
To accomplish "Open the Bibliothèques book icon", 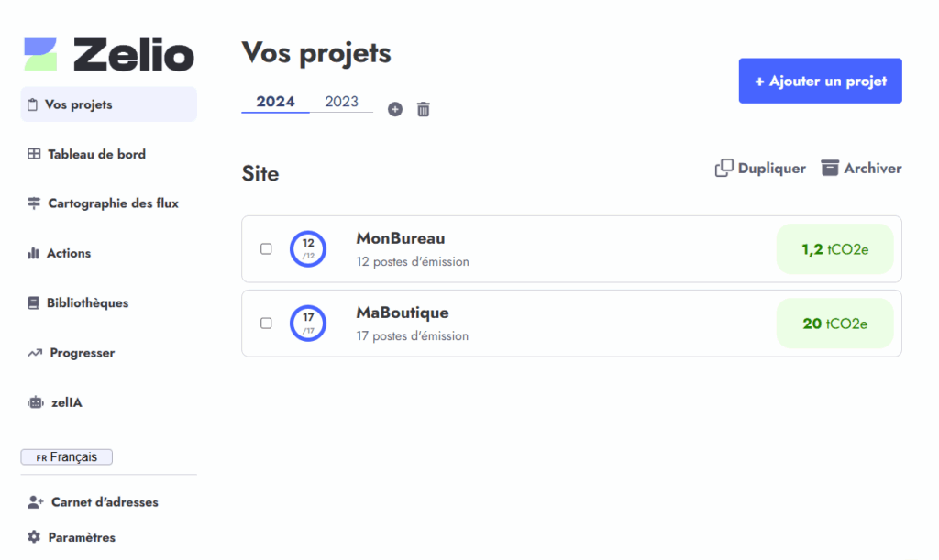I will click(34, 302).
